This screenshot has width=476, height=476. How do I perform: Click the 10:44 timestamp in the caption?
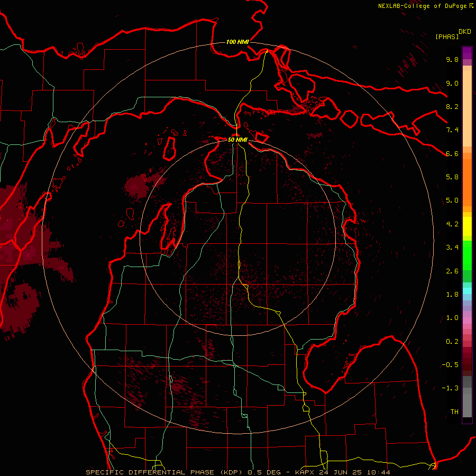378,472
